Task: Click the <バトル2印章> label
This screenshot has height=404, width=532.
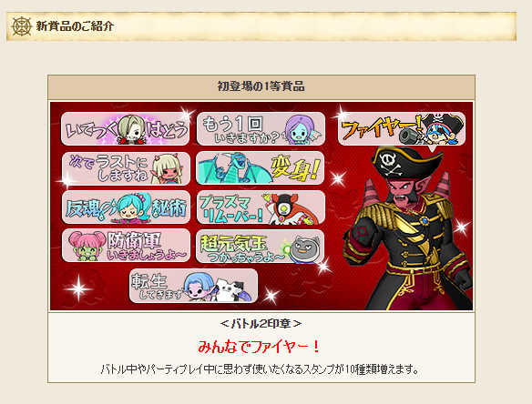Action: 261,324
